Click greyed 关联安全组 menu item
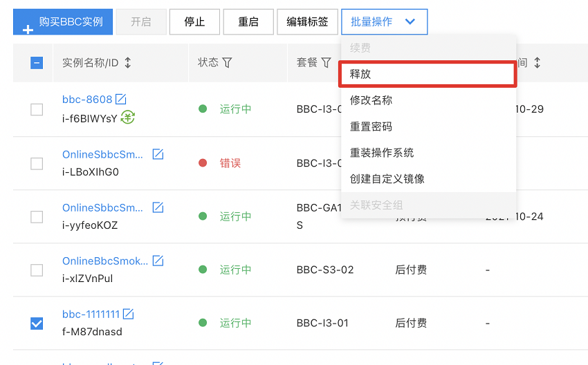Image resolution: width=588 pixels, height=365 pixels. 428,205
